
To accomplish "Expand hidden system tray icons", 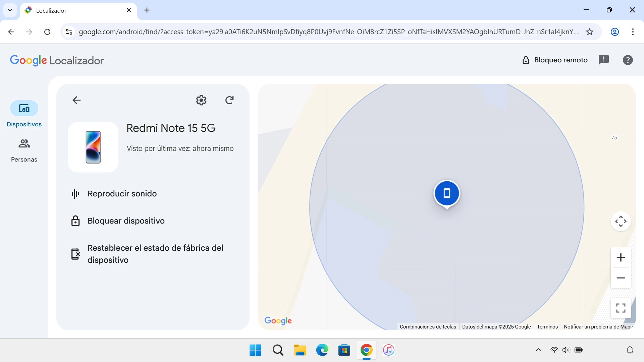I will pyautogui.click(x=538, y=350).
